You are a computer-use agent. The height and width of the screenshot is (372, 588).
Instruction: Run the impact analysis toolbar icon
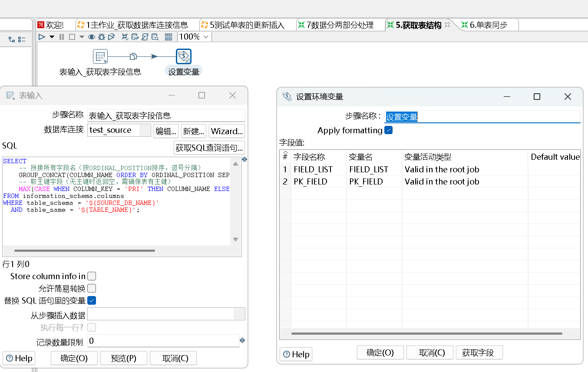pyautogui.click(x=135, y=37)
